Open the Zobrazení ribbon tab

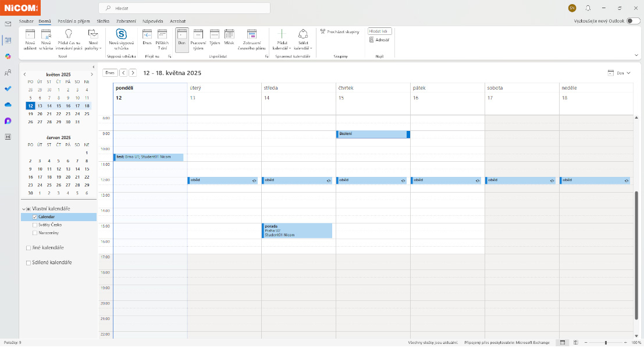tap(126, 21)
